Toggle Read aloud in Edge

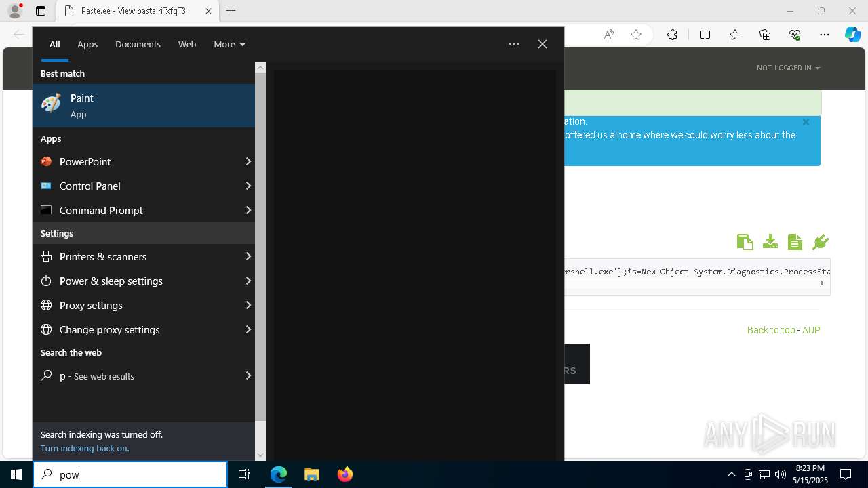[609, 35]
